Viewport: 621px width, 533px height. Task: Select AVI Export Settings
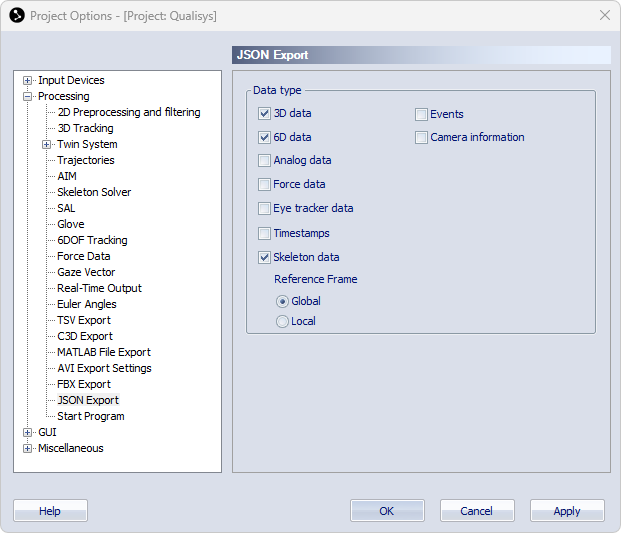pos(104,368)
